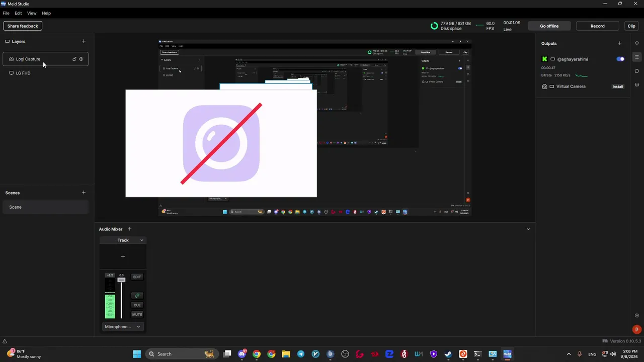The image size is (644, 362).
Task: Open Google Chrome from the taskbar
Action: 257,354
